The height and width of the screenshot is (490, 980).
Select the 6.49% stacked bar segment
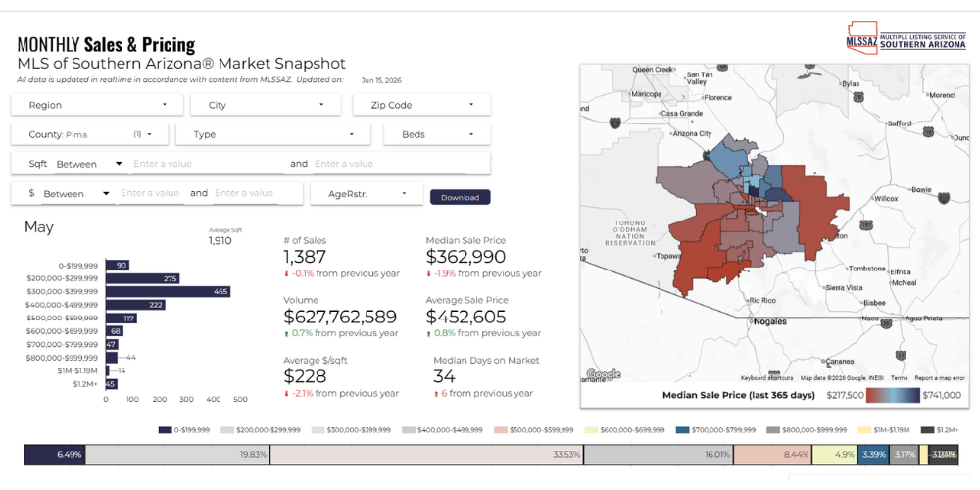click(x=55, y=455)
